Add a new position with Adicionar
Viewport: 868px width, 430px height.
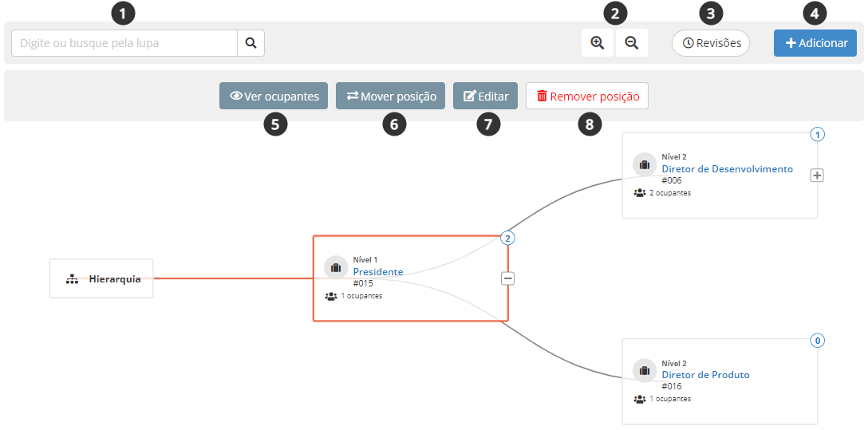pos(815,43)
